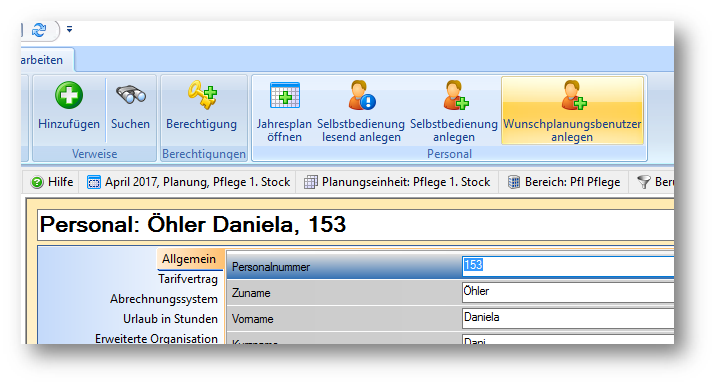The image size is (716, 386).
Task: Click Bereich: Pfl Pflege
Action: [564, 182]
